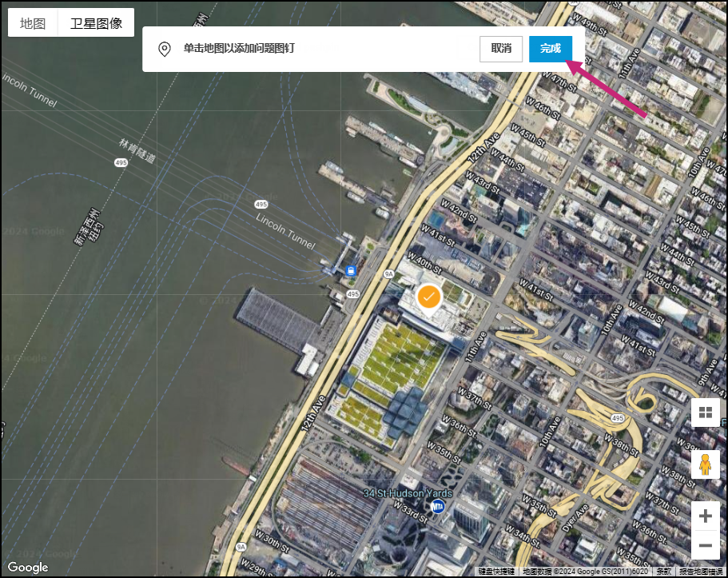Click the 495 shield on the mid-river tunnel

pos(261,205)
